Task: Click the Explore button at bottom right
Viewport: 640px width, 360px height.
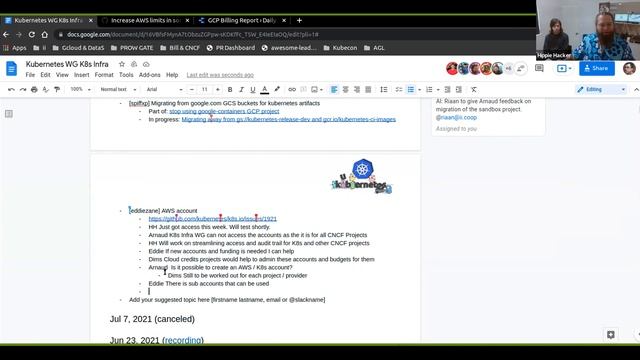Action: click(x=611, y=335)
